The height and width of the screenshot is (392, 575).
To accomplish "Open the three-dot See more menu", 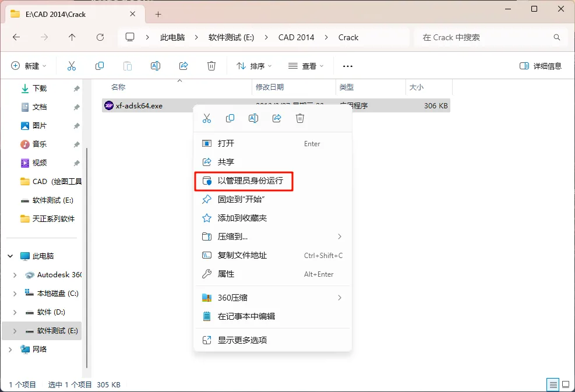I will click(x=348, y=66).
